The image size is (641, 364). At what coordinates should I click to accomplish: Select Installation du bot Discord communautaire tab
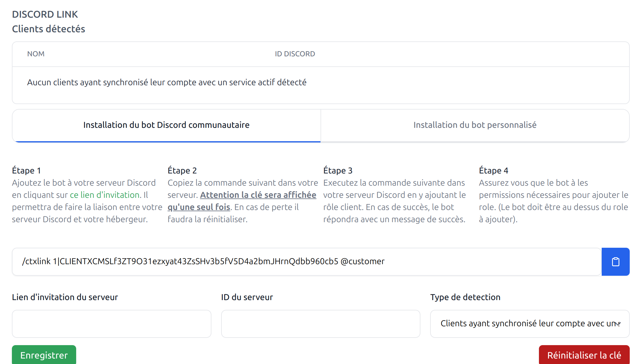(x=166, y=125)
